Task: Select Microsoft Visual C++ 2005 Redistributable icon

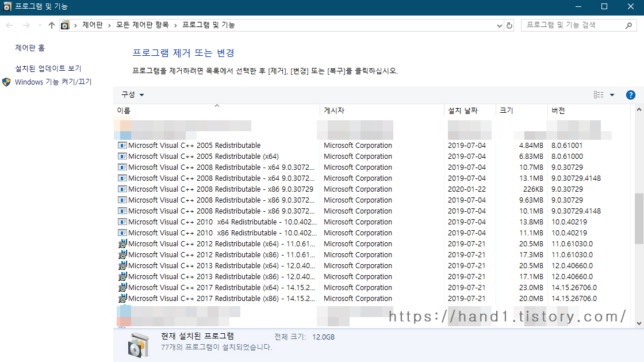Action: coord(122,146)
